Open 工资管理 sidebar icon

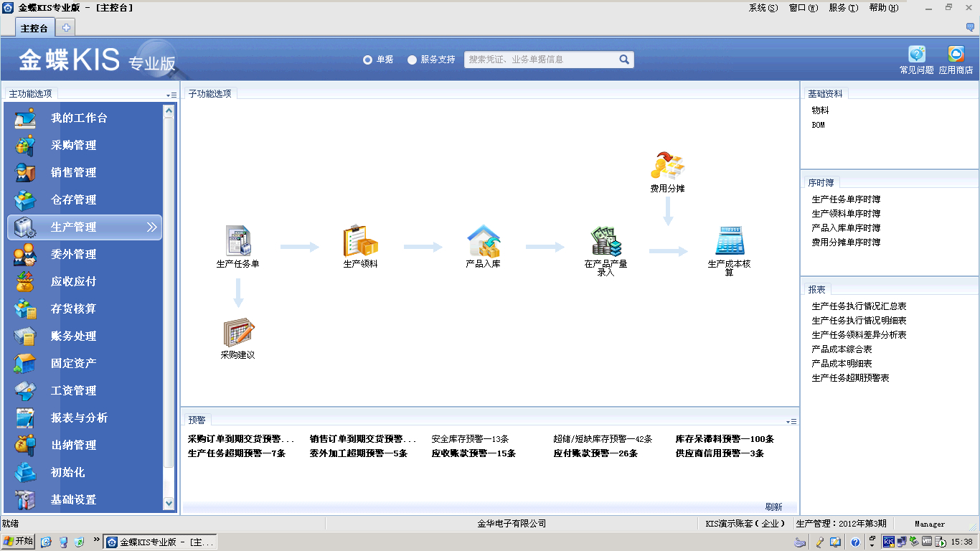(x=25, y=391)
